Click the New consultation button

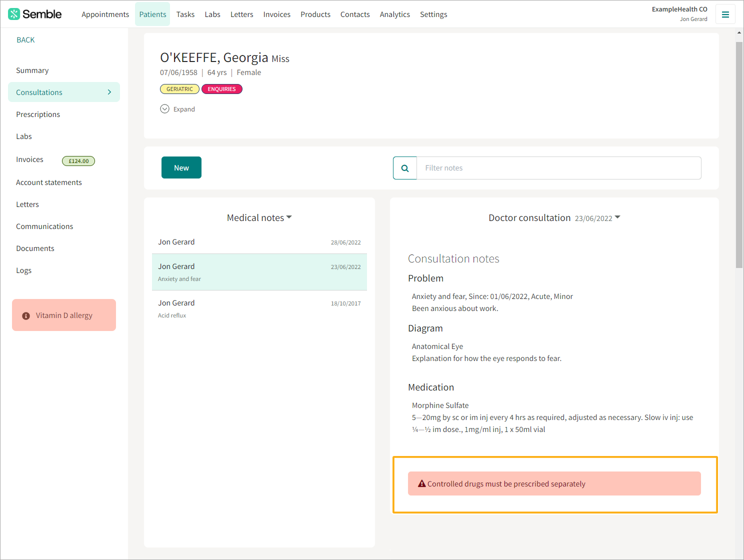coord(181,167)
